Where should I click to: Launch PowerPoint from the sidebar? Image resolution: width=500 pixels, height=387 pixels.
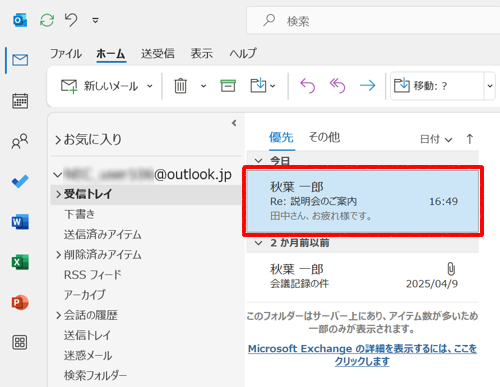[x=20, y=302]
